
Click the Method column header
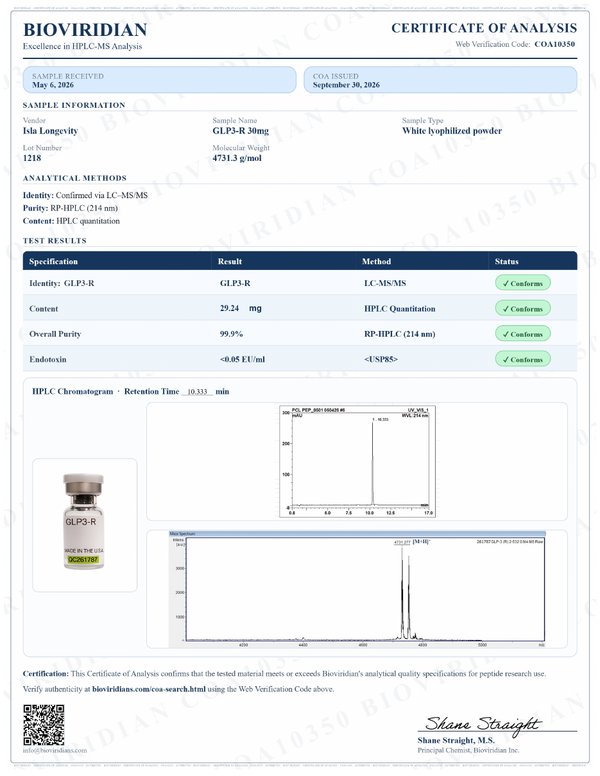(376, 261)
